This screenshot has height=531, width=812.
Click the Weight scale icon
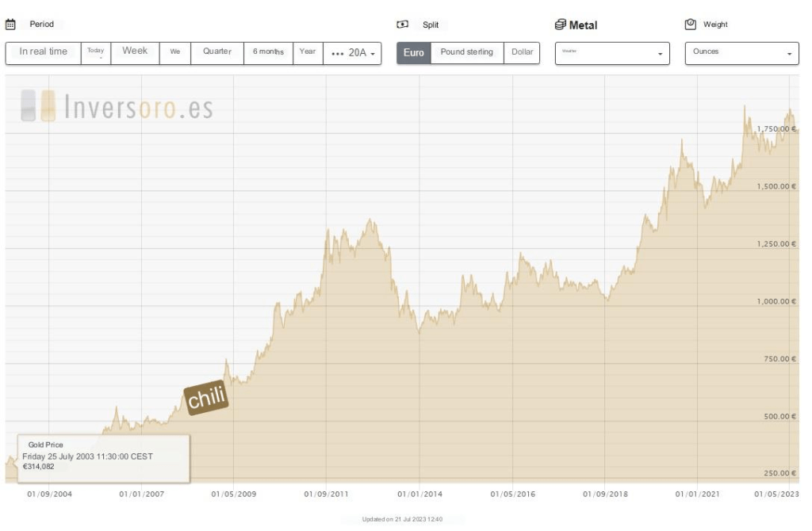(690, 25)
